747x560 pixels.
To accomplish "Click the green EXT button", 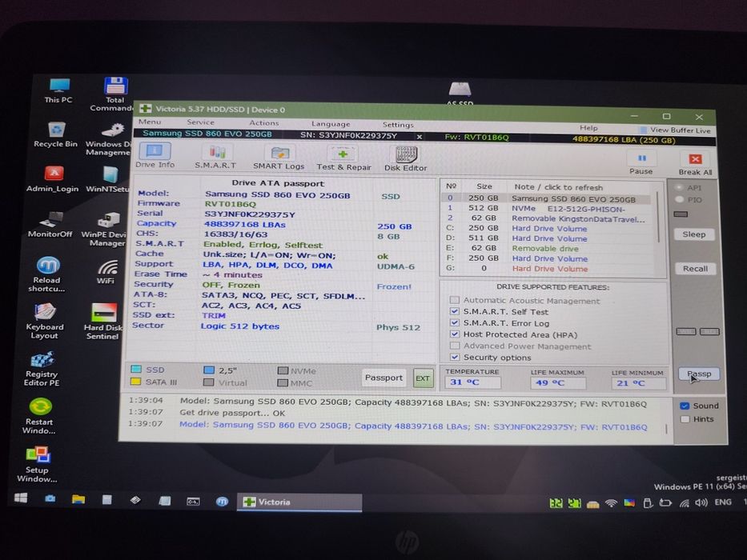I will coord(423,378).
